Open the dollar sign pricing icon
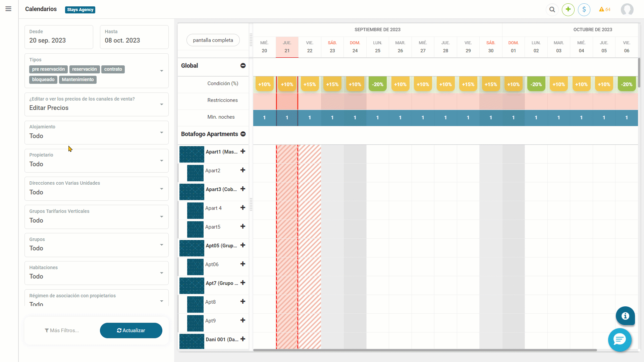Viewport: 644px width, 362px height. [x=584, y=9]
